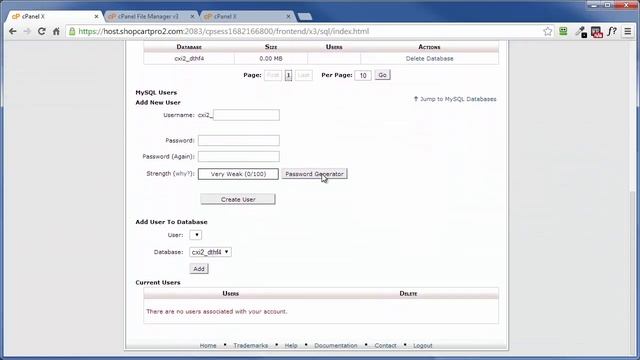Click the Per Page number field
The width and height of the screenshot is (640, 360).
pos(363,76)
